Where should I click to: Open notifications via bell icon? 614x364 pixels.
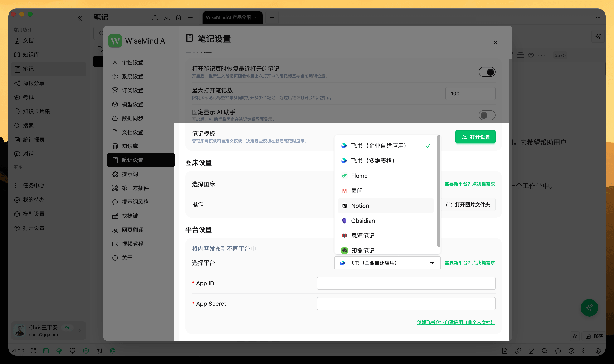(72, 351)
